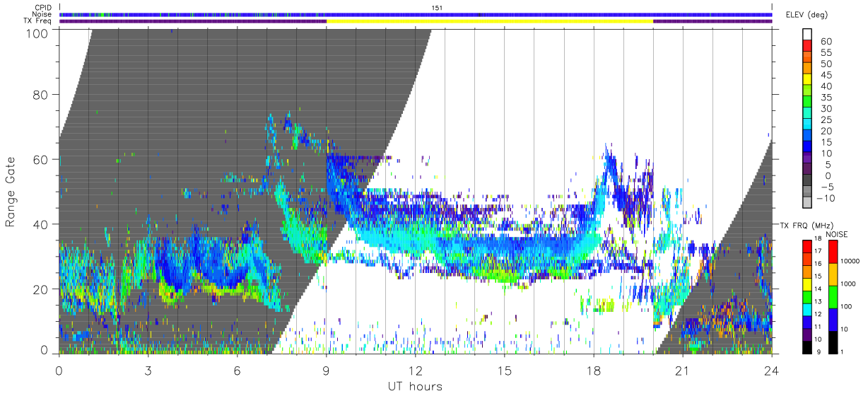Click the ELEV scale label '45'

pyautogui.click(x=826, y=76)
